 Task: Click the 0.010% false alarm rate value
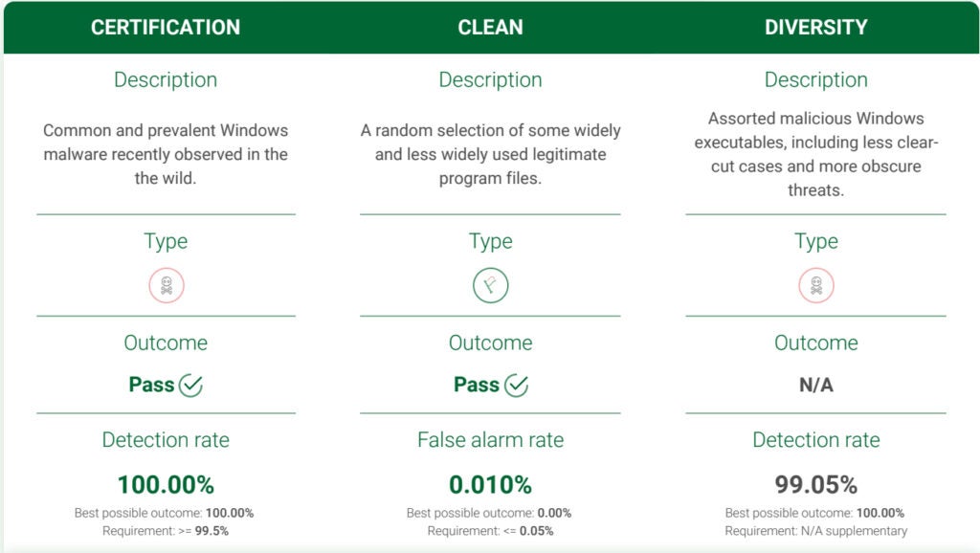(x=490, y=484)
